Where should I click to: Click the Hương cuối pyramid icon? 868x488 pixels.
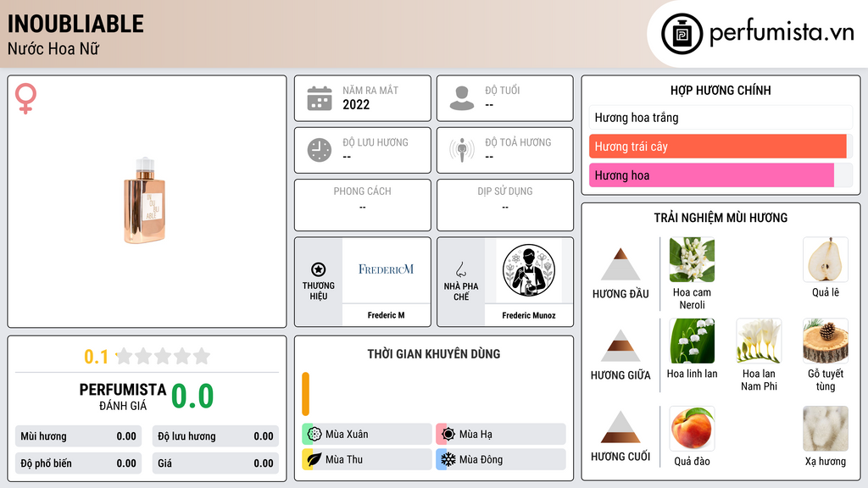(x=620, y=427)
